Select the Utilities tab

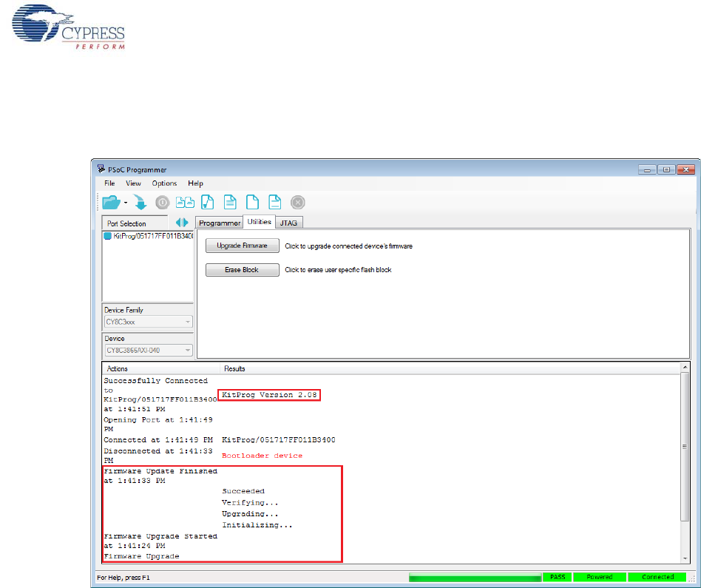click(260, 222)
